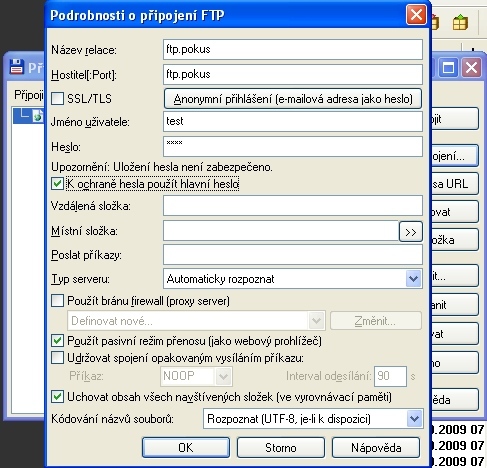487x468 pixels.
Task: Click the Jméno uživatele input field
Action: [x=293, y=121]
